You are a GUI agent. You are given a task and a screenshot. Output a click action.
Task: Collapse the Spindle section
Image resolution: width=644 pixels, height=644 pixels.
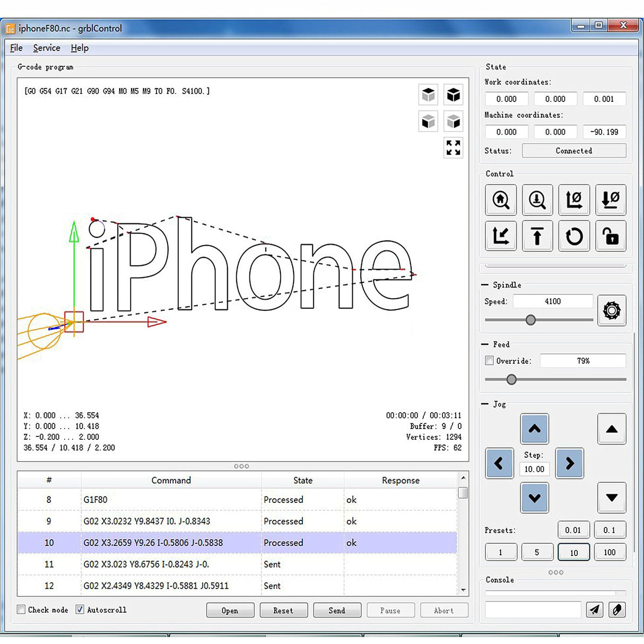(485, 285)
